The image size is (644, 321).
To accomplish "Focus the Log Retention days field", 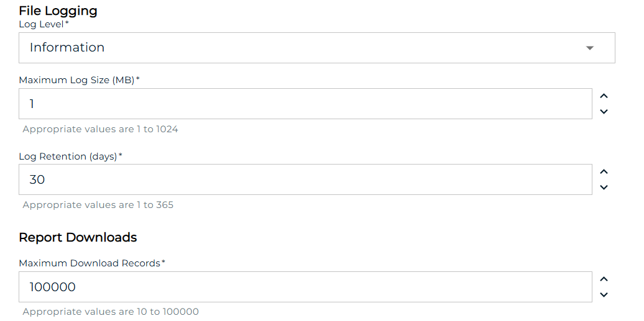I will point(305,179).
